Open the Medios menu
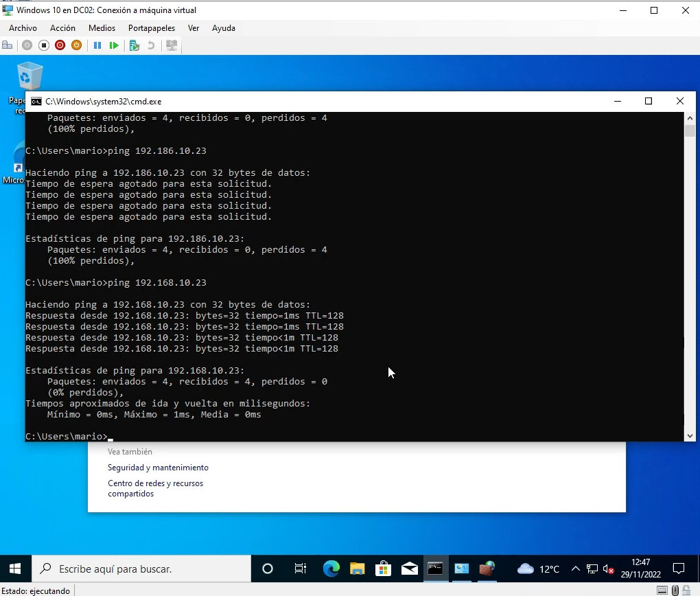This screenshot has width=700, height=596. tap(102, 28)
